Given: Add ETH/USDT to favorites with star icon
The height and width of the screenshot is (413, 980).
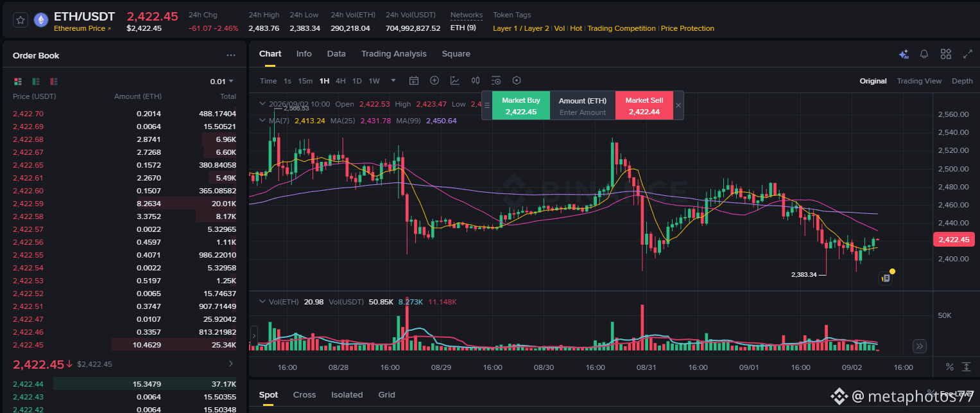Looking at the screenshot, I should pos(21,21).
